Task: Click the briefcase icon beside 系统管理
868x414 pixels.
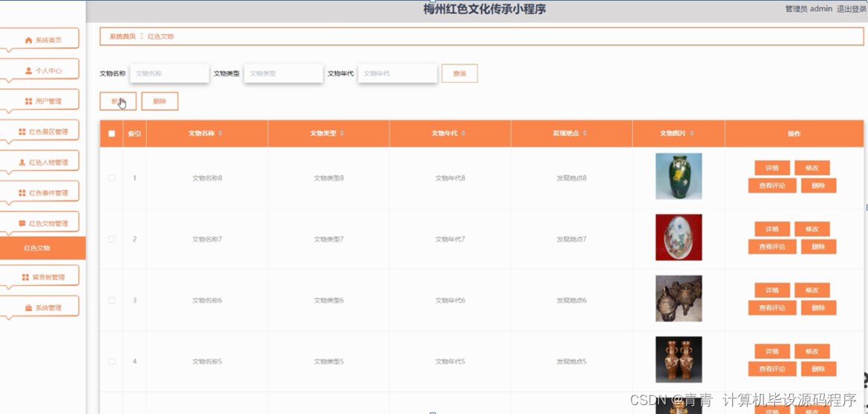Action: coord(29,307)
